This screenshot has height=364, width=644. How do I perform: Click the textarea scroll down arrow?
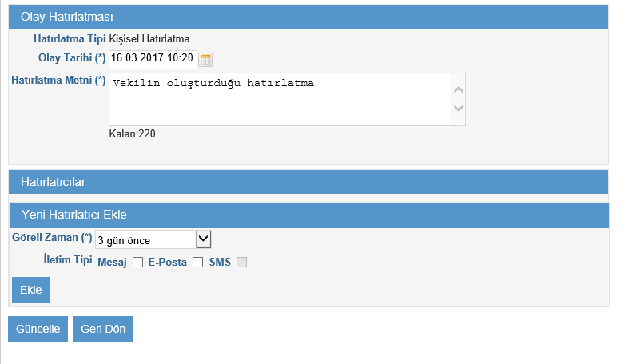pos(459,109)
